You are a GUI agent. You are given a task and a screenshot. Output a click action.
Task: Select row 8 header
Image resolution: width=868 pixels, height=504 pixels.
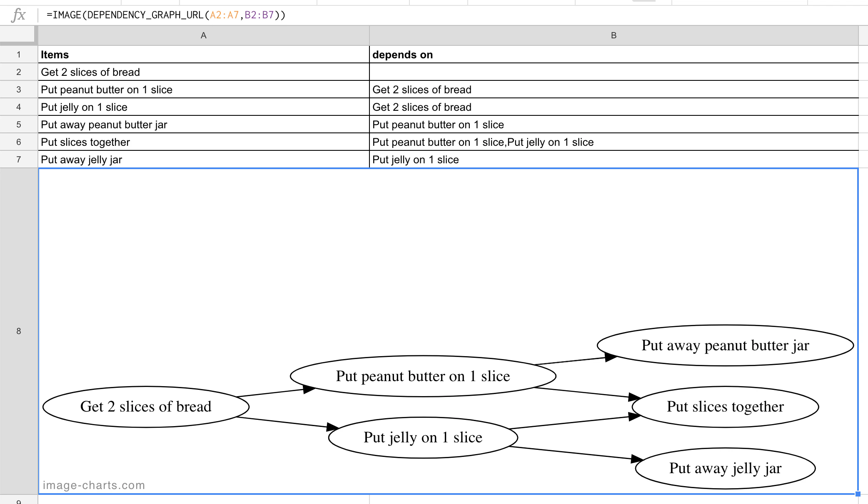pyautogui.click(x=18, y=331)
